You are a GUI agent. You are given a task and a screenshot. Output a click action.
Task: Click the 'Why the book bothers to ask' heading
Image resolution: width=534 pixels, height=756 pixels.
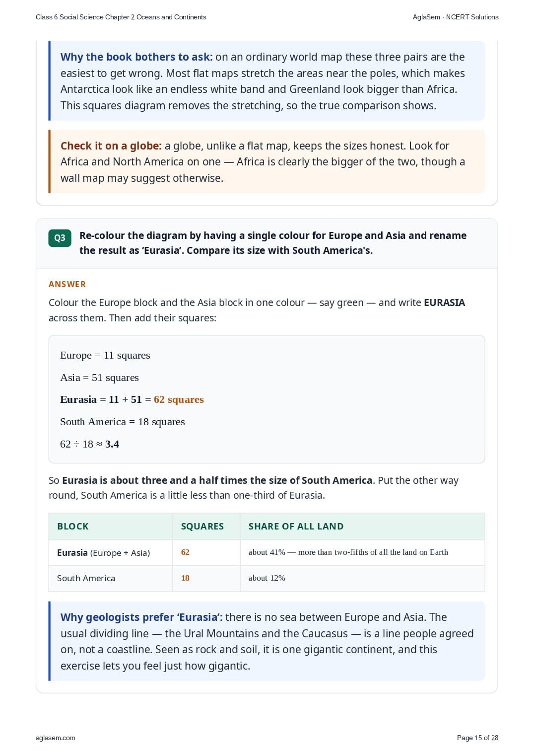pyautogui.click(x=136, y=57)
